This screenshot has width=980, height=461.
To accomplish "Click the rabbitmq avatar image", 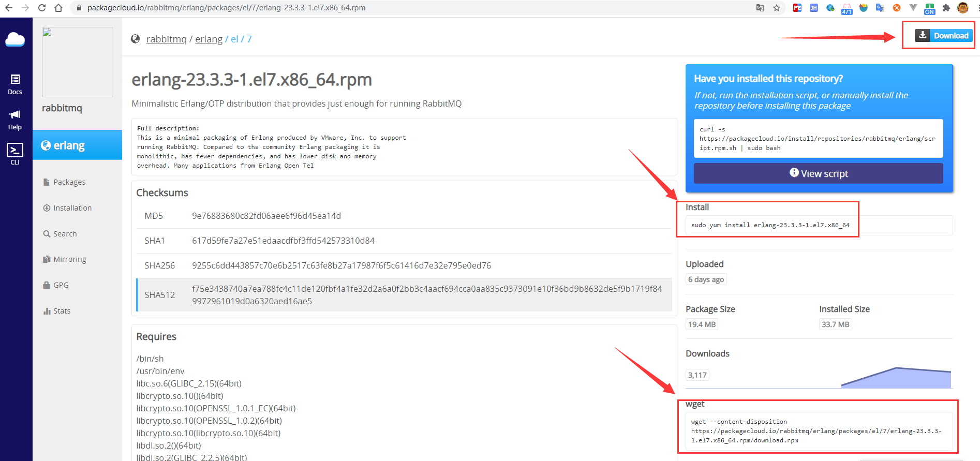I will pos(77,62).
